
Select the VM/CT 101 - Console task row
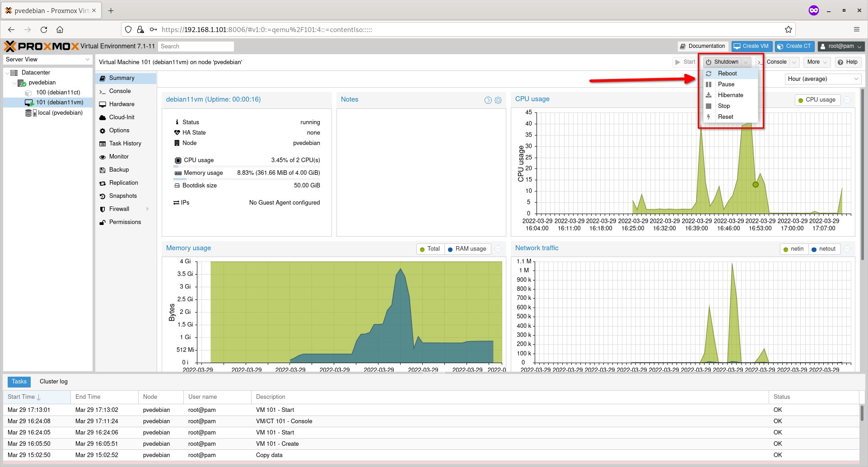431,421
